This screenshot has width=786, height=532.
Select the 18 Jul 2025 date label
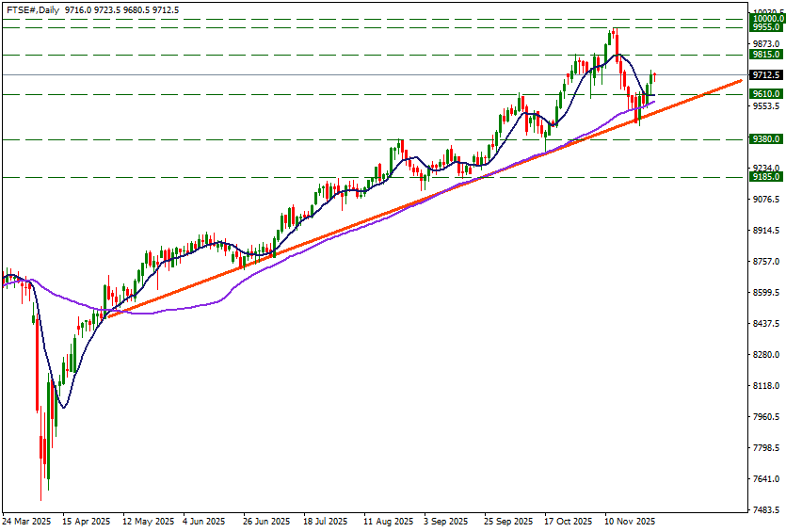326,521
